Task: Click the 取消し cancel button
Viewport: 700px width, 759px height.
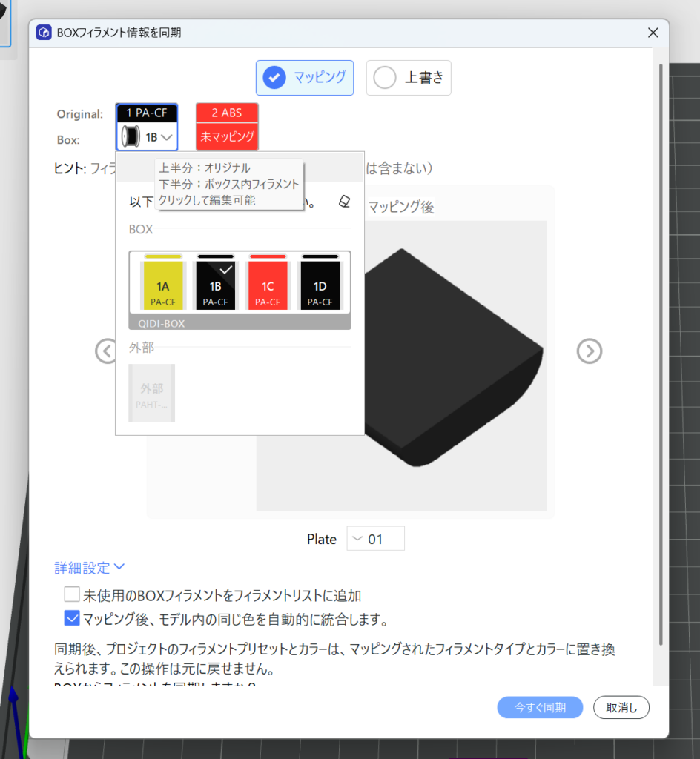Action: pos(621,707)
